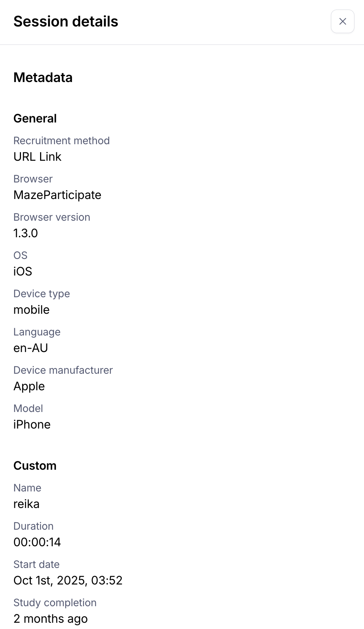364x629 pixels.
Task: Click the participant name reika
Action: point(26,504)
